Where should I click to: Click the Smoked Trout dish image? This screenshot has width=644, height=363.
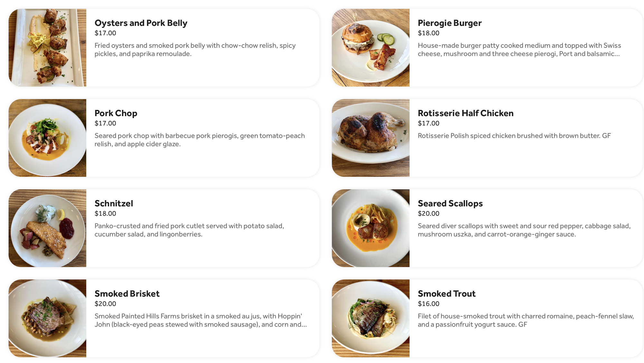tap(371, 319)
